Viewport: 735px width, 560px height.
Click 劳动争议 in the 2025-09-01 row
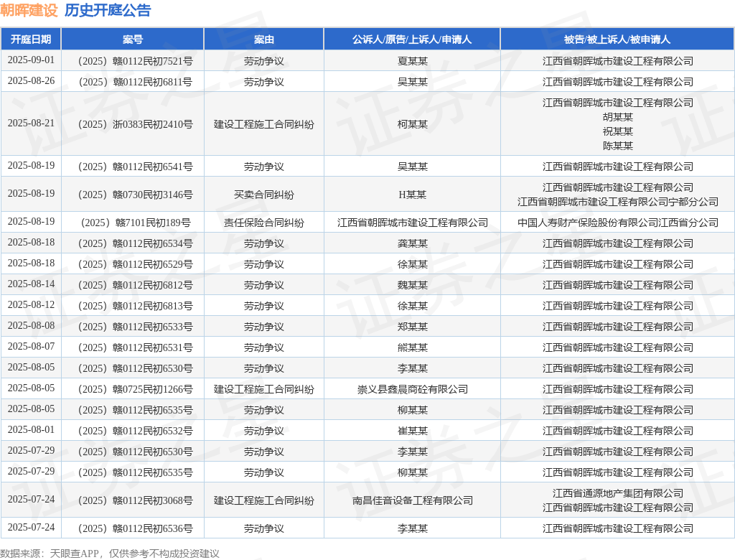pyautogui.click(x=264, y=61)
